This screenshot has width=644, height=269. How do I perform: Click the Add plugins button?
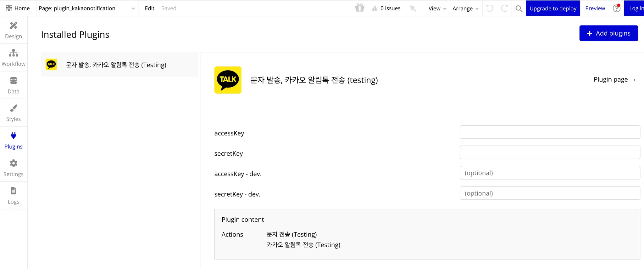pyautogui.click(x=608, y=33)
